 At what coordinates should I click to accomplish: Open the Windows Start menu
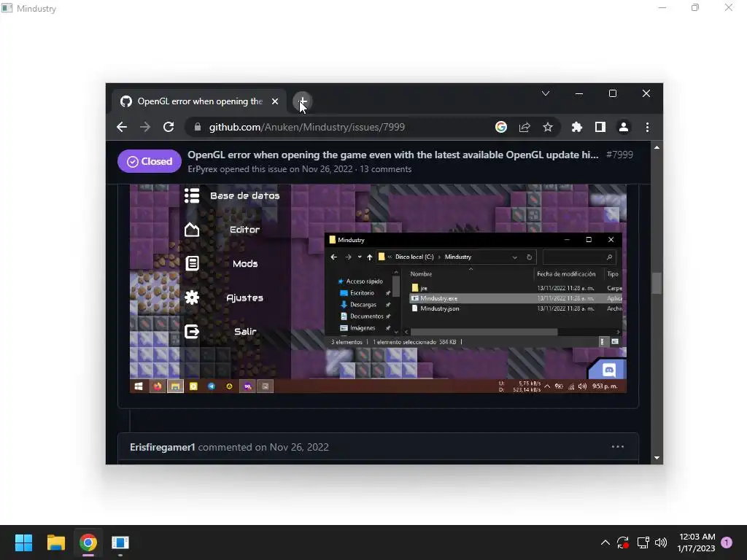[23, 542]
